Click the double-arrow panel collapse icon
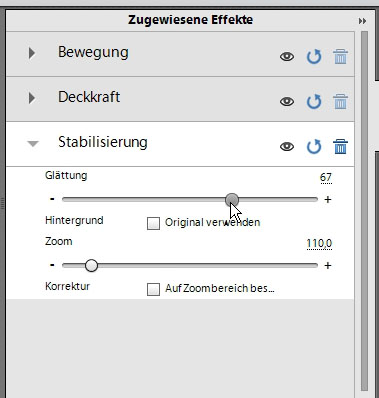 [x=362, y=21]
